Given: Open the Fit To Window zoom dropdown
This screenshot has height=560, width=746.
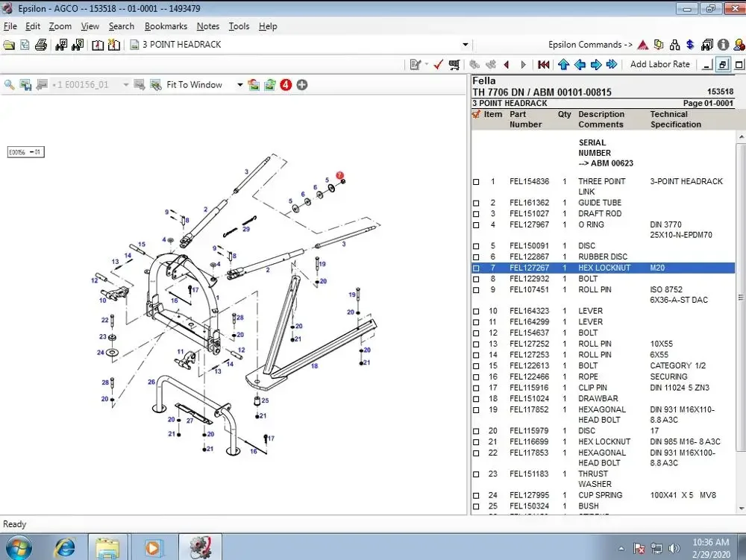Looking at the screenshot, I should (239, 85).
